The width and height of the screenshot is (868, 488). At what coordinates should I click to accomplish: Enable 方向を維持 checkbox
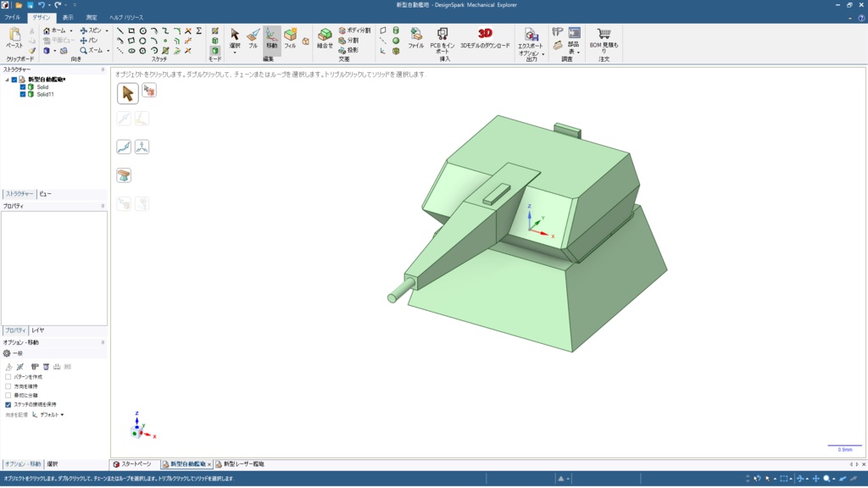click(x=8, y=386)
